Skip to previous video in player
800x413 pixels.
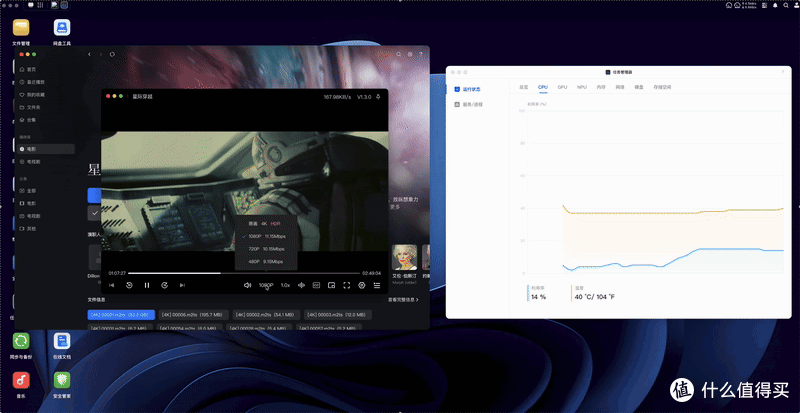[x=112, y=285]
